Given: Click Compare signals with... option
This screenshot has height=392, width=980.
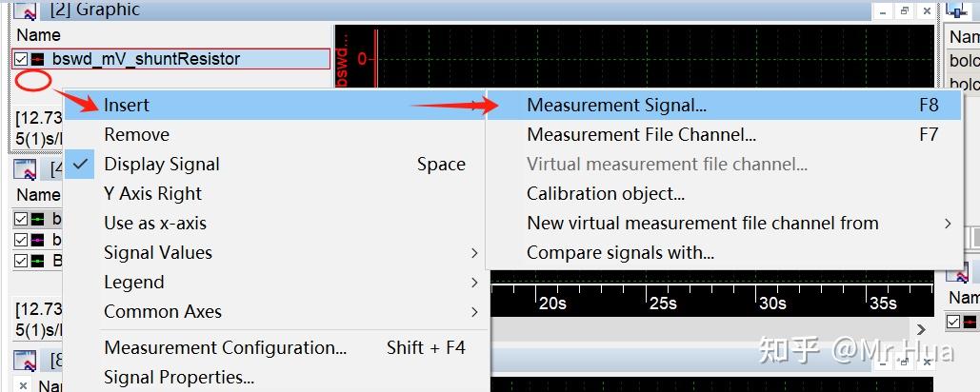Looking at the screenshot, I should (x=620, y=253).
